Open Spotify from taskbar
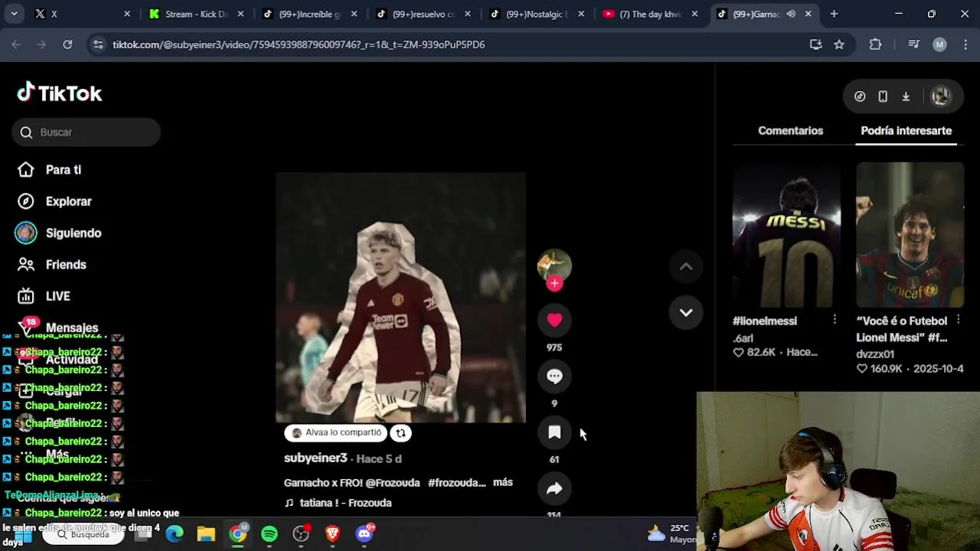Viewport: 980px width, 551px height. [x=269, y=534]
